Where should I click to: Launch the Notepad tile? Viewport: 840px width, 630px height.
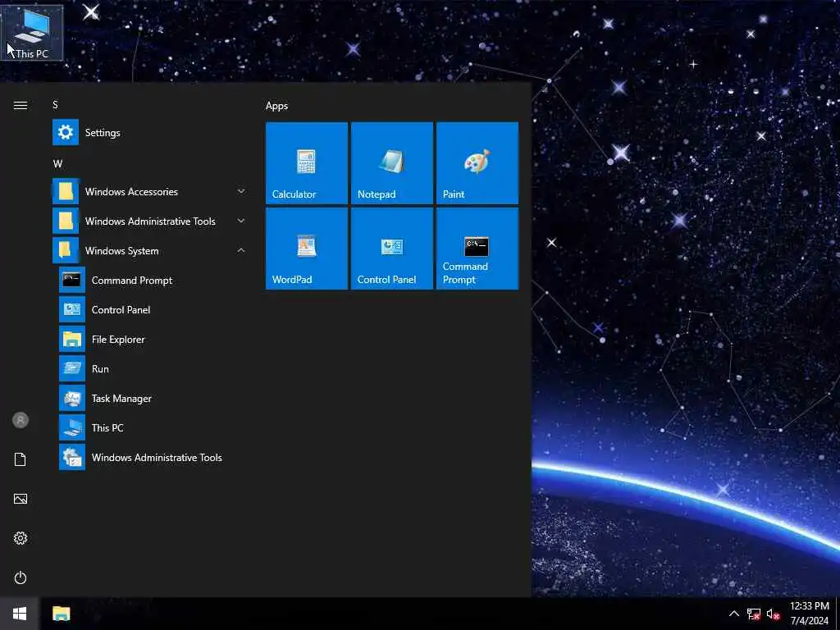tap(391, 163)
